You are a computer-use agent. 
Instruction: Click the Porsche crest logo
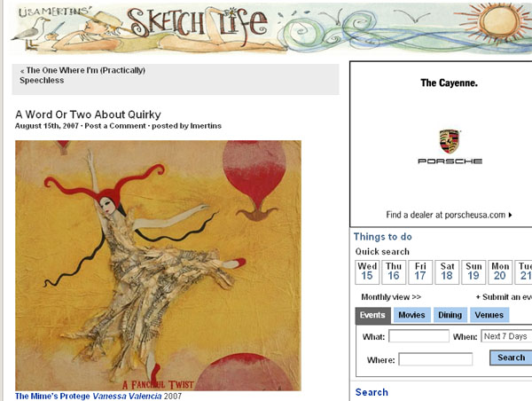[x=450, y=141]
